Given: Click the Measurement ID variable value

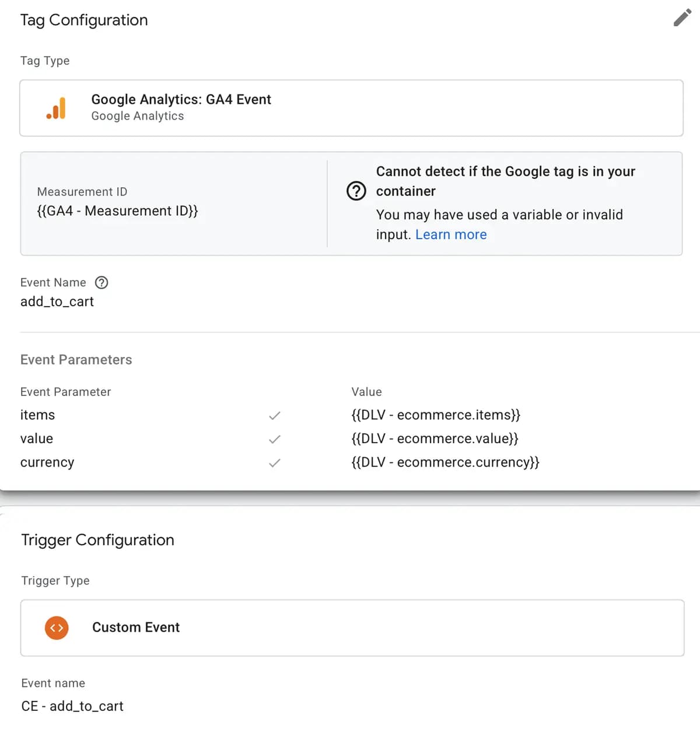Looking at the screenshot, I should coord(117,211).
